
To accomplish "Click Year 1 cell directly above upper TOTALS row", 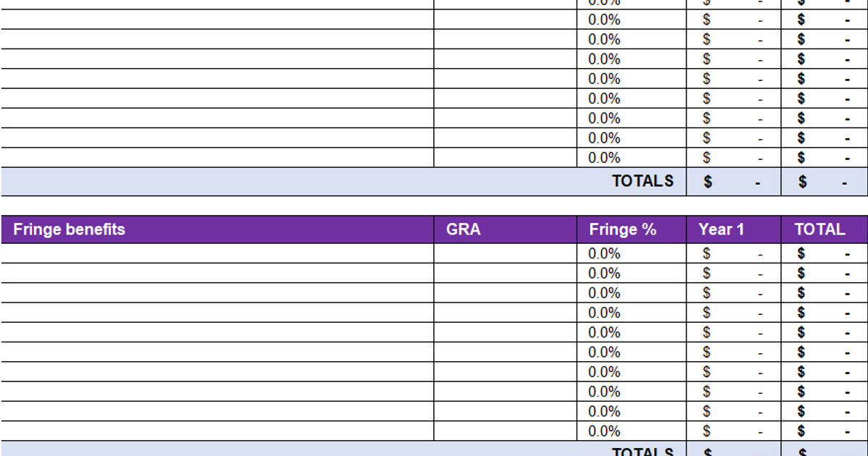I will pos(733,158).
